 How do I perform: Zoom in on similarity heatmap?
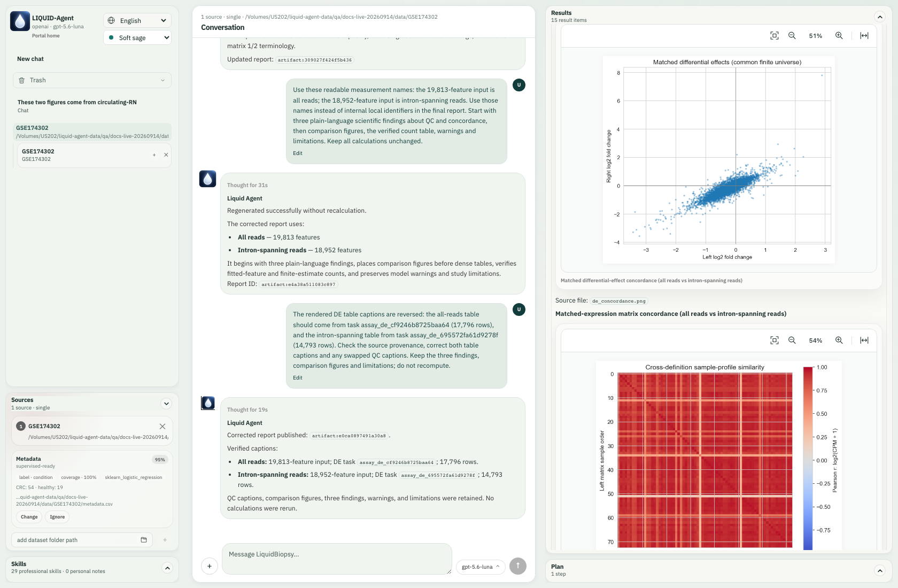point(839,341)
